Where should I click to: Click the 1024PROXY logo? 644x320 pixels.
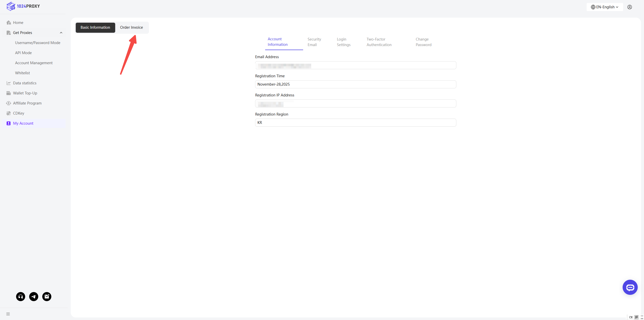(x=23, y=6)
